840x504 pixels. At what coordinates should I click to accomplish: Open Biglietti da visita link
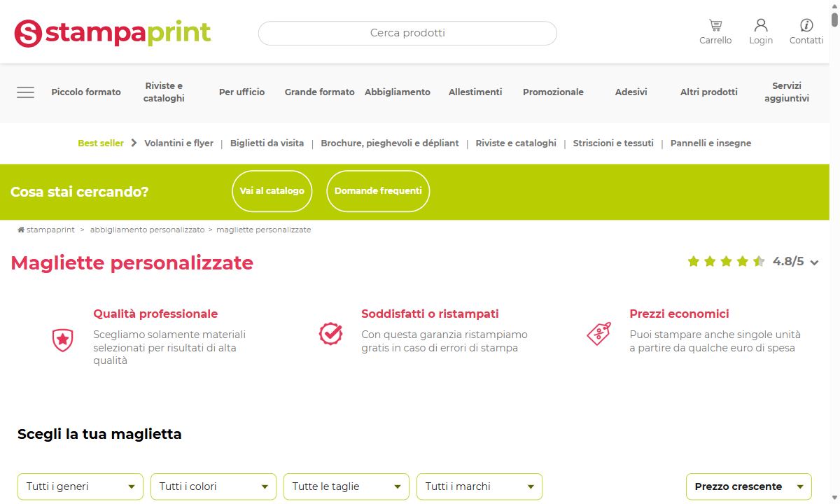(267, 143)
